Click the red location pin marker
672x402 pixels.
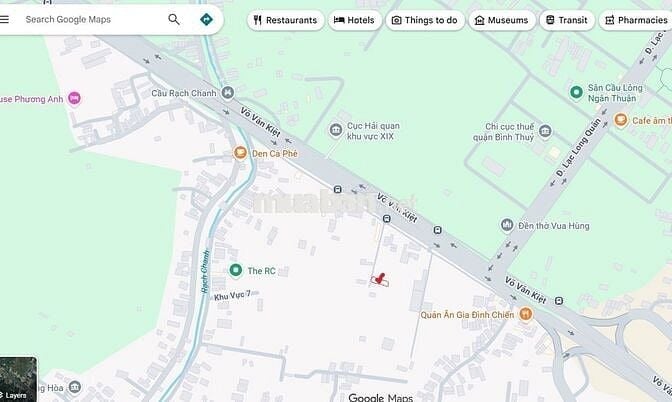click(x=380, y=279)
